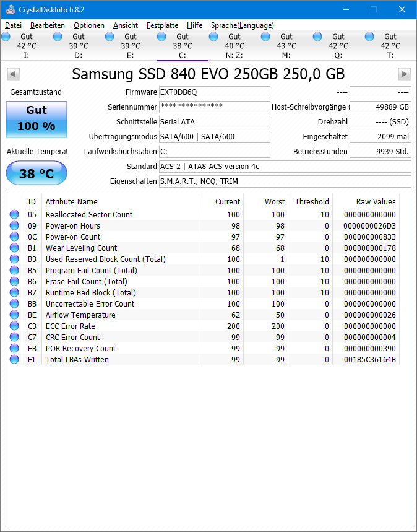The height and width of the screenshot is (532, 417).
Task: Click status orb for Power-on Hours
Action: click(14, 225)
